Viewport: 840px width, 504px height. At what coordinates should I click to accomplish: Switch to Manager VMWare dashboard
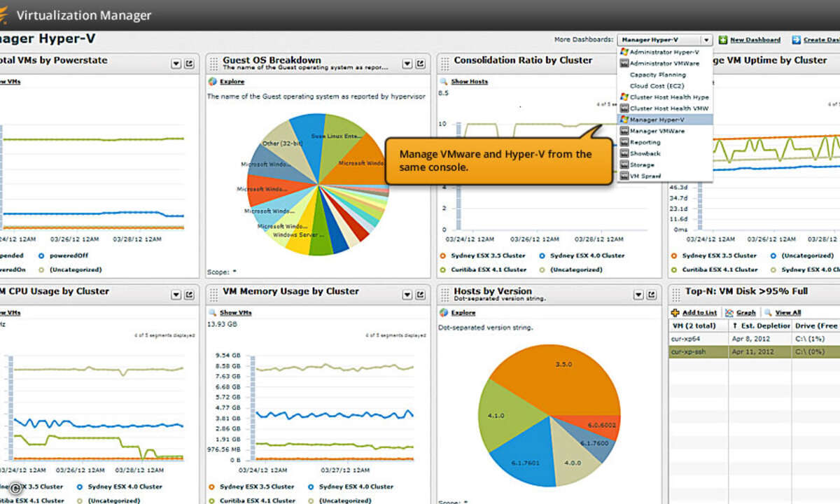click(665, 131)
